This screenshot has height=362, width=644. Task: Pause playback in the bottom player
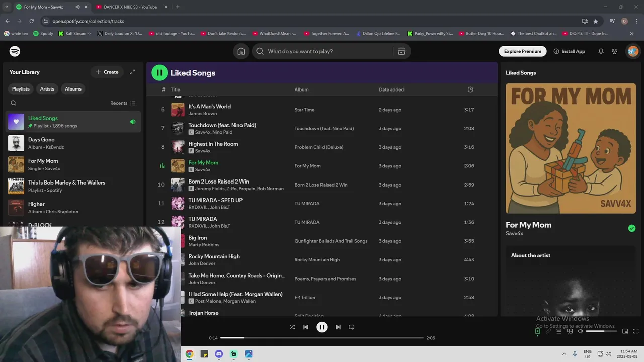coord(322,327)
